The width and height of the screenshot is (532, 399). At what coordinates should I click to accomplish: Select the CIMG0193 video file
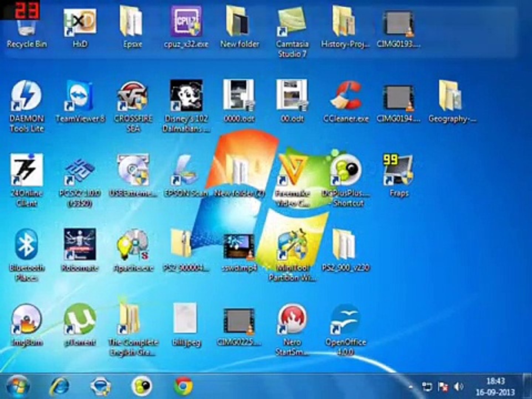point(398,30)
